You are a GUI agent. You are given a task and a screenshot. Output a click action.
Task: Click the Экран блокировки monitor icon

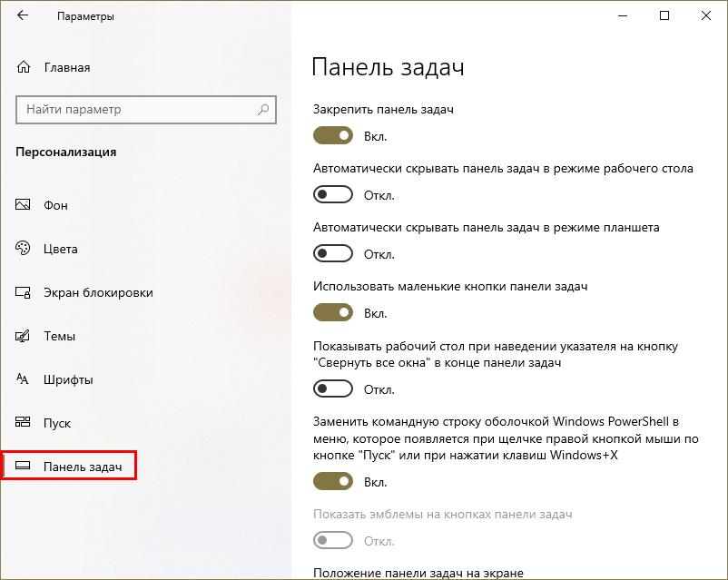tap(25, 292)
